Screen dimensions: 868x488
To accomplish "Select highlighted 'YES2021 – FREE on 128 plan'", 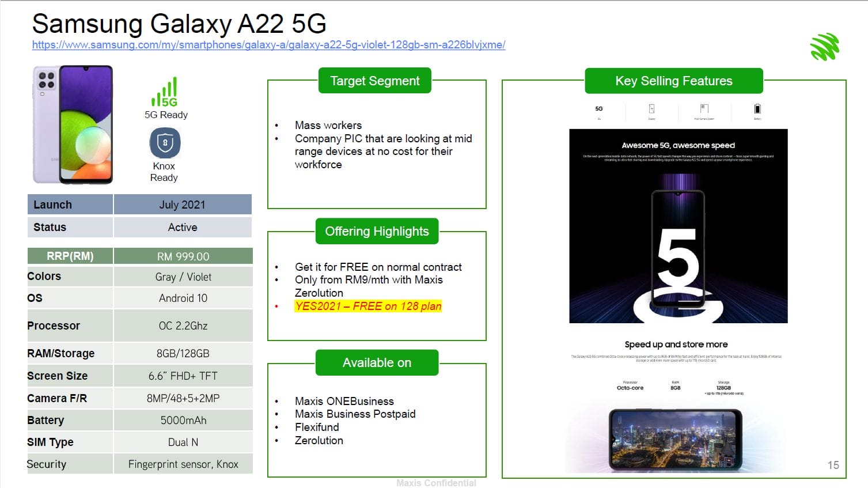I will tap(368, 306).
